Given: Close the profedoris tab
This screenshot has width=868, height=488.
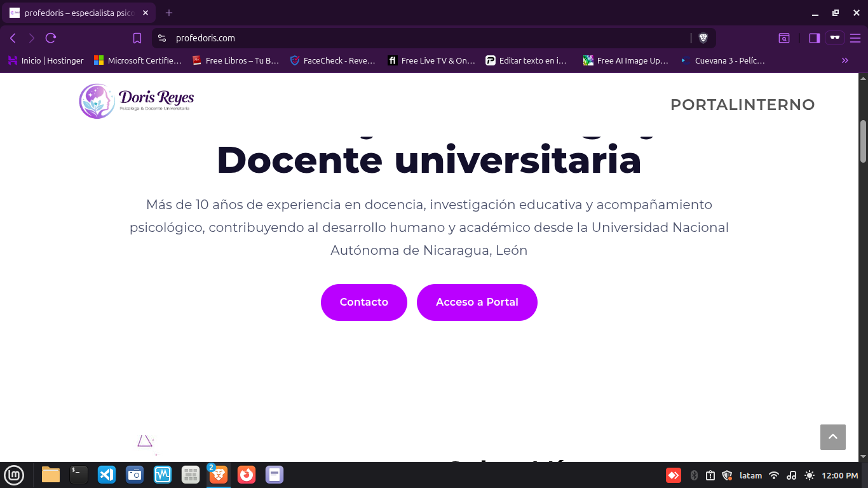Looking at the screenshot, I should tap(146, 13).
